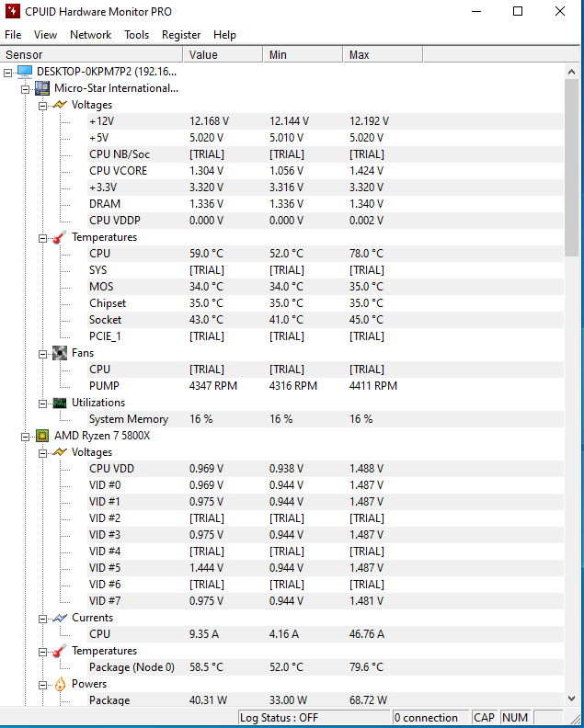Open the Register menu
This screenshot has height=728, width=584.
(x=181, y=35)
